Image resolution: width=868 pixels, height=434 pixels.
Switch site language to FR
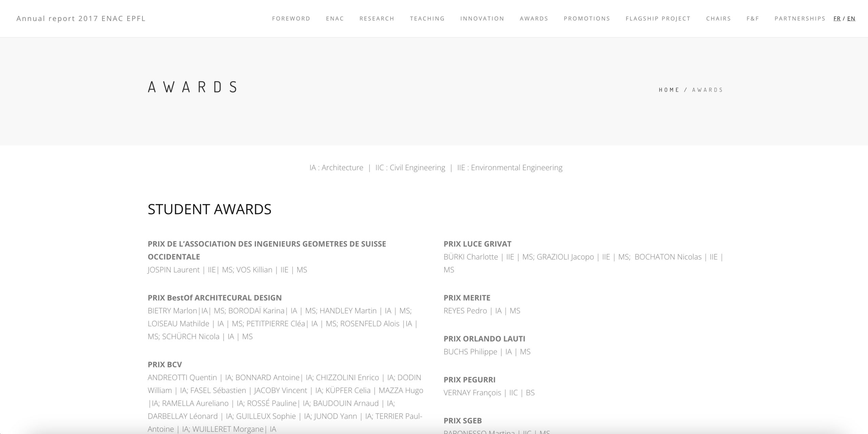[837, 19]
